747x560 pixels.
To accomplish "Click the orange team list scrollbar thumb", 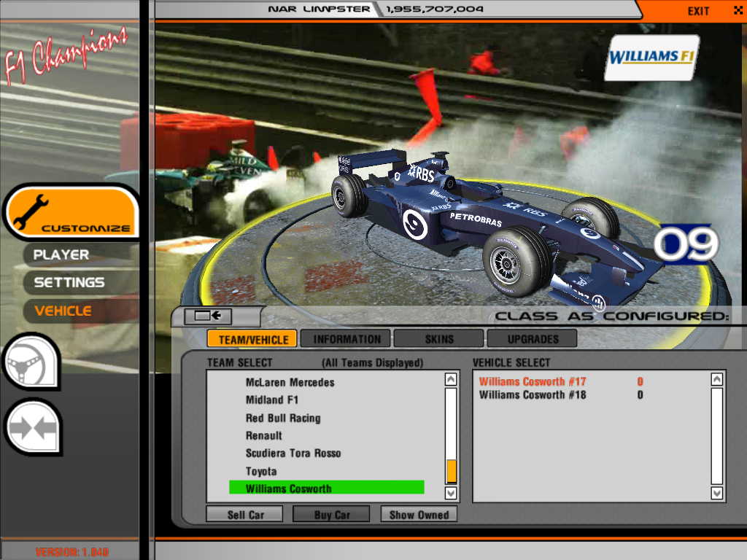I will (451, 471).
